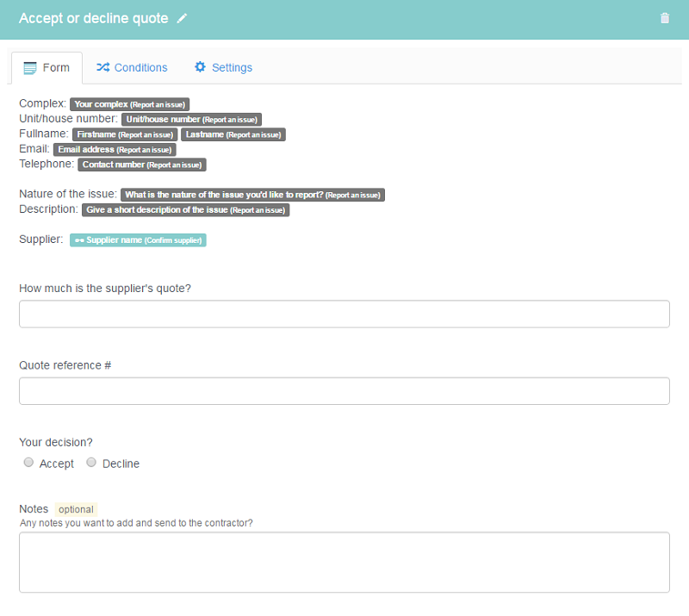Click the Lastname field tag
Image resolution: width=689 pixels, height=616 pixels.
(233, 134)
